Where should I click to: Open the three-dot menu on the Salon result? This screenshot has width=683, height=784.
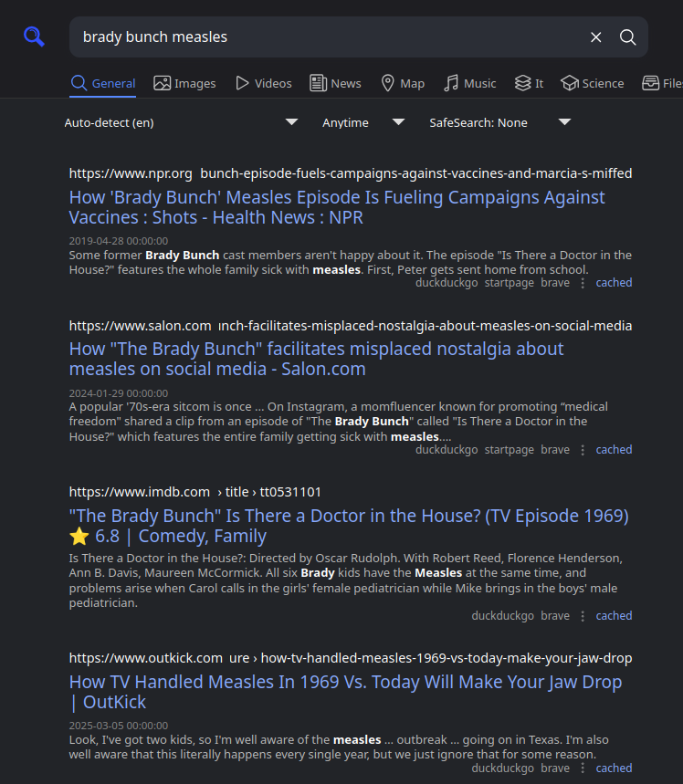[583, 450]
